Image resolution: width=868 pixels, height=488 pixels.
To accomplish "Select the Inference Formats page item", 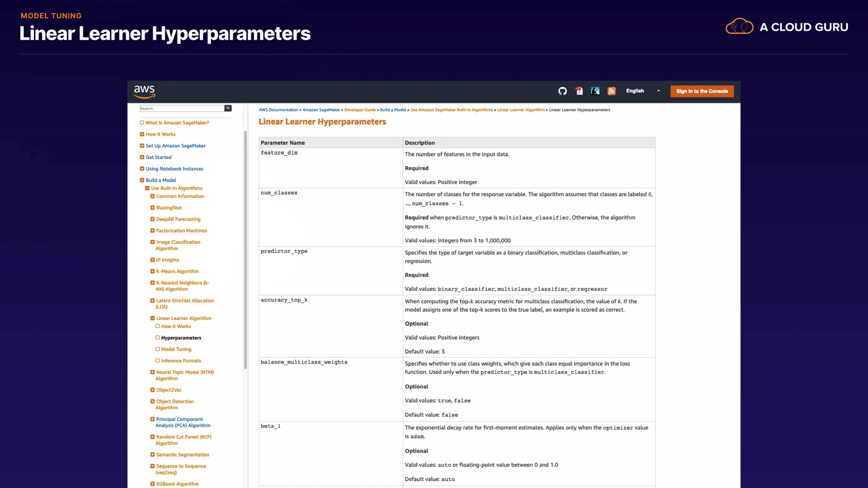I will [x=181, y=361].
